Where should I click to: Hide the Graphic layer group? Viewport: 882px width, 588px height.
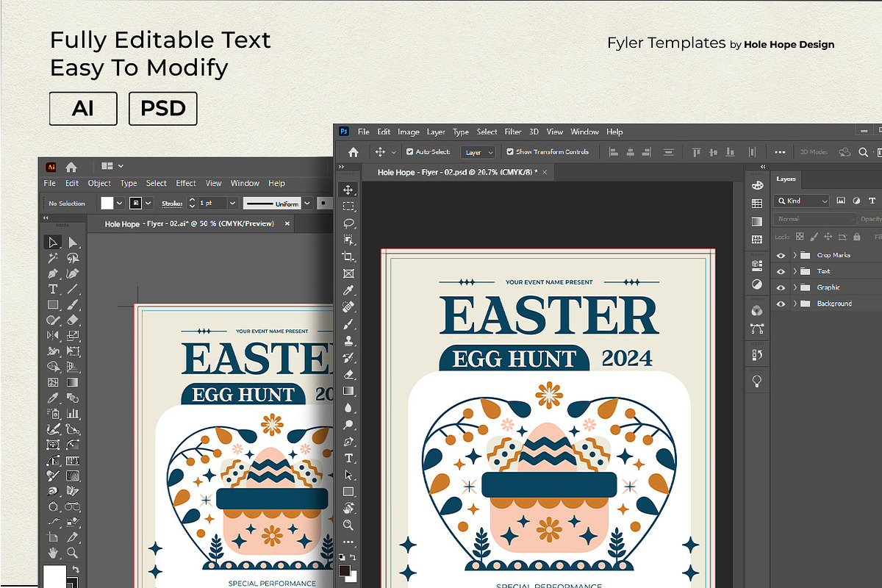click(x=781, y=288)
